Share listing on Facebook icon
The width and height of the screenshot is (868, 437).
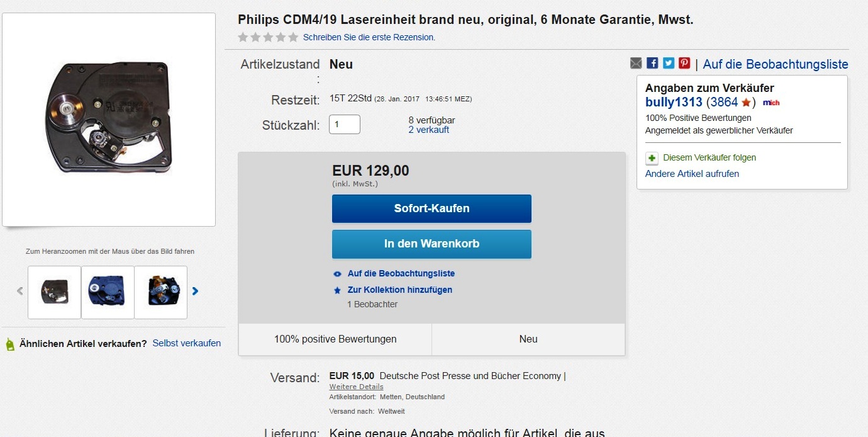(652, 63)
